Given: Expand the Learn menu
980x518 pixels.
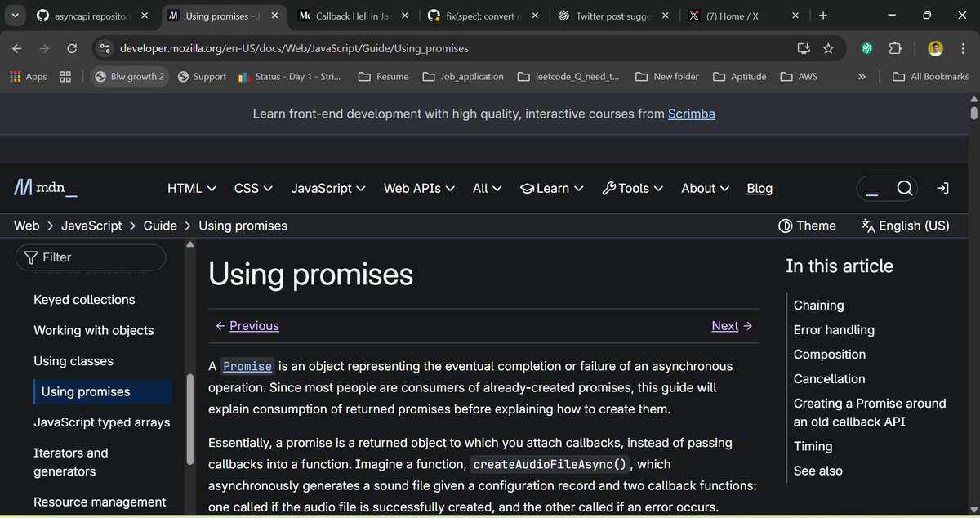Looking at the screenshot, I should 551,189.
